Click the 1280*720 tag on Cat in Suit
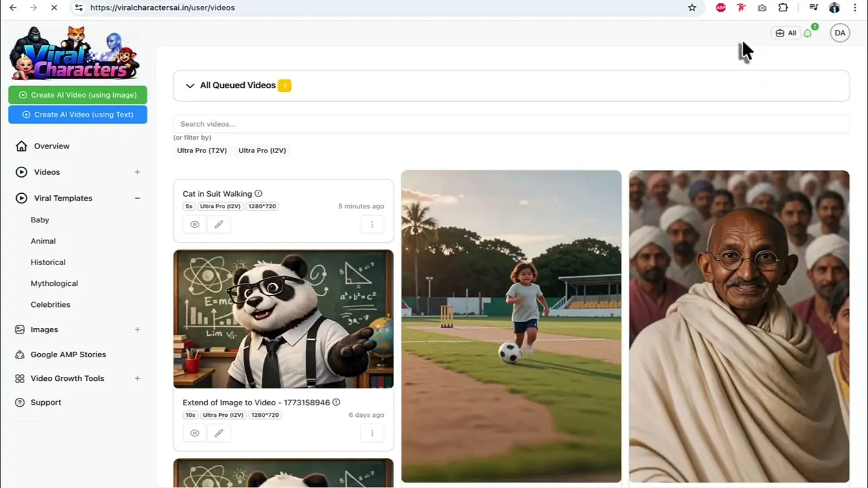868x488 pixels. click(262, 206)
